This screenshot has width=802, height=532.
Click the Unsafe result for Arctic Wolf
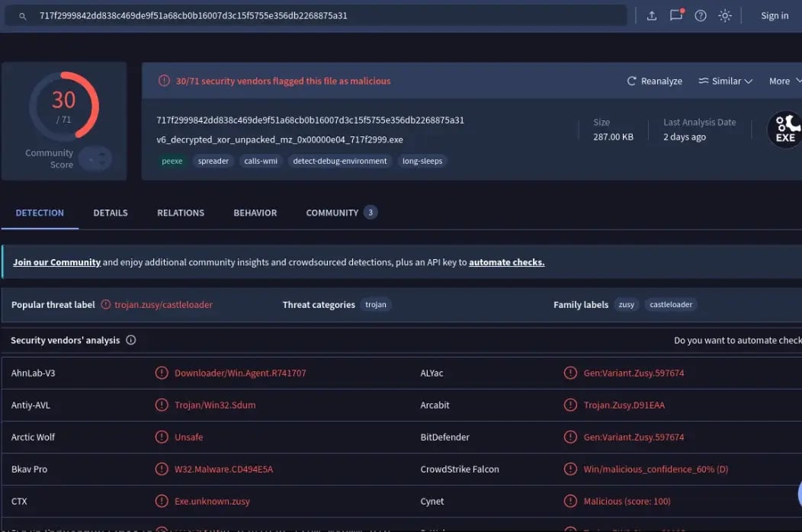[x=189, y=437]
